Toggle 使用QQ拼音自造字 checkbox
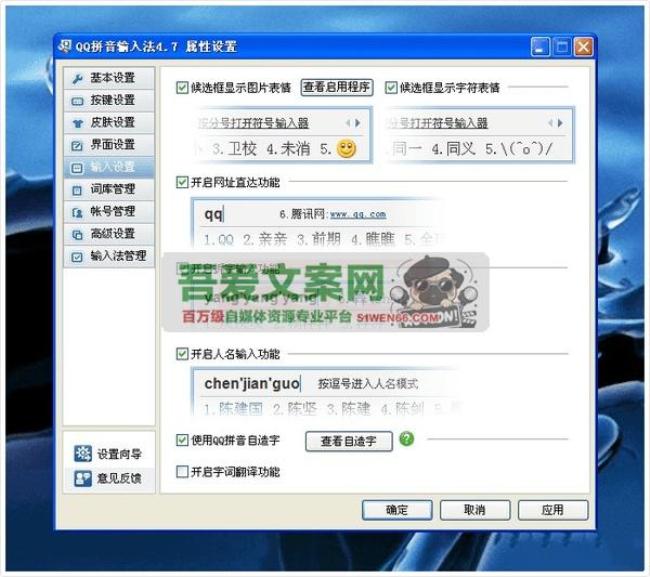This screenshot has height=577, width=650. coord(182,440)
